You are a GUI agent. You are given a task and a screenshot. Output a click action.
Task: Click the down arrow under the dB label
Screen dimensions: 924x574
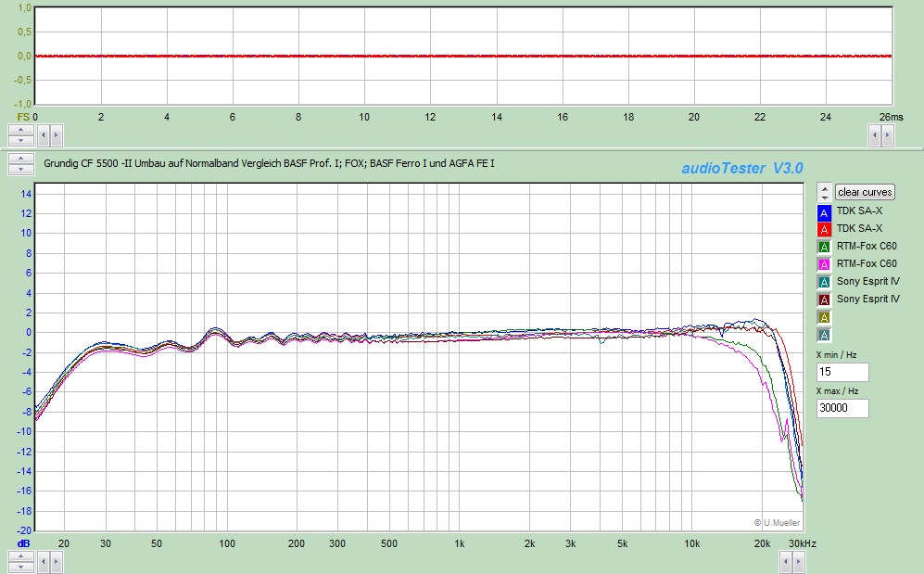click(x=19, y=565)
